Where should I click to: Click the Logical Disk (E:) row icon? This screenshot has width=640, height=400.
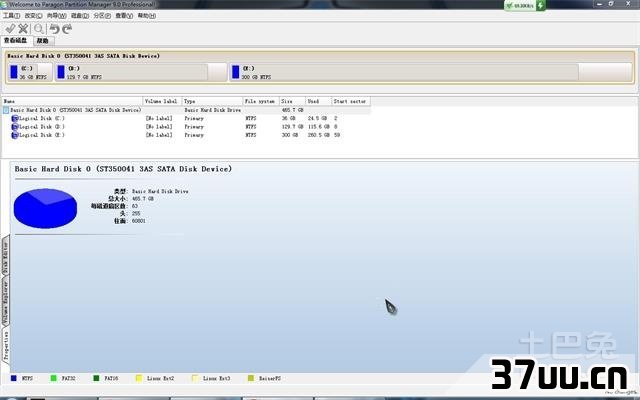pos(15,135)
